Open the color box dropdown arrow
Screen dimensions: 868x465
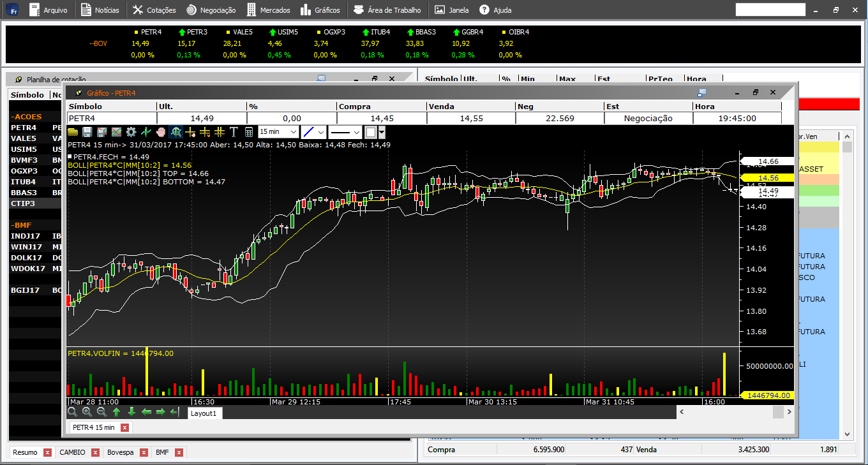(x=382, y=132)
